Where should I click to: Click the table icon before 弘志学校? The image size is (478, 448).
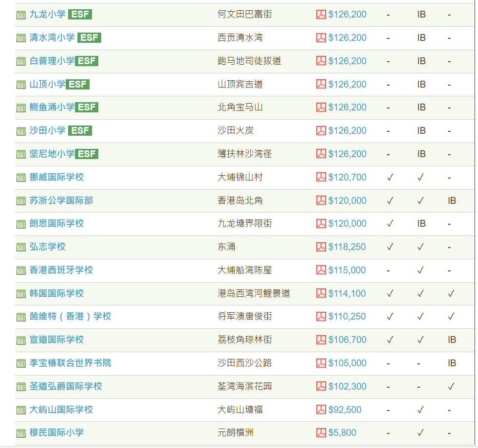tap(21, 248)
